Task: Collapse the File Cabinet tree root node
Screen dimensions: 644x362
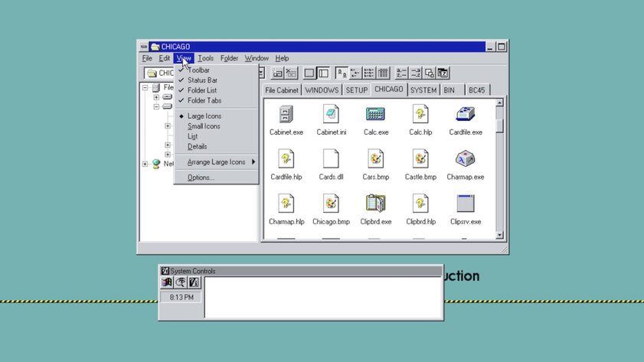Action: pyautogui.click(x=145, y=87)
